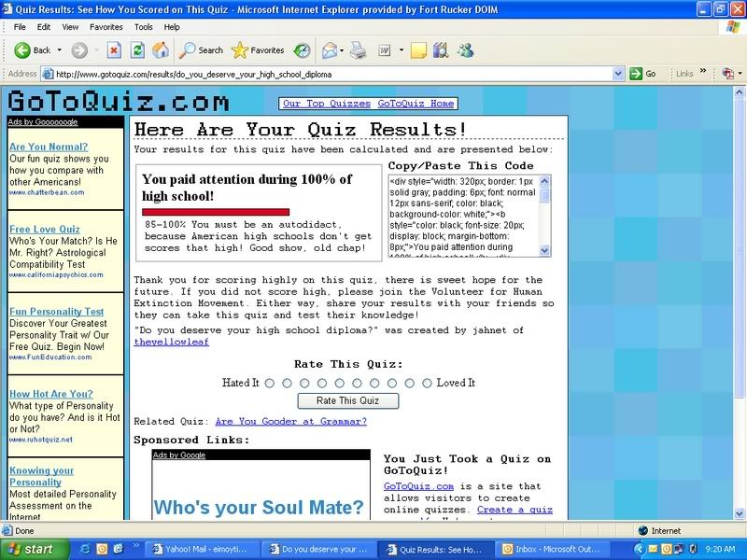Viewport: 747px width, 560px height.
Task: Refresh the current page
Action: 137,49
